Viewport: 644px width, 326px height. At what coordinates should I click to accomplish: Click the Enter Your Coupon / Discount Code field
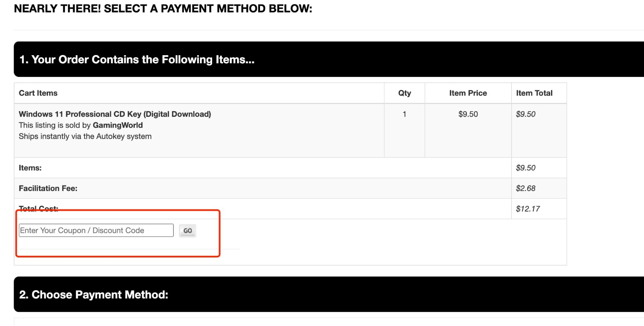96,230
